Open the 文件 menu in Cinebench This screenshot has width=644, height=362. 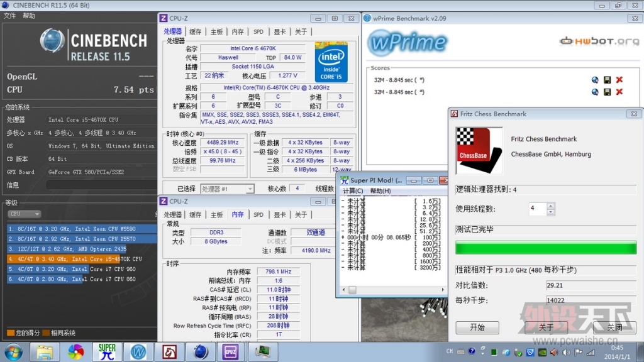(9, 16)
